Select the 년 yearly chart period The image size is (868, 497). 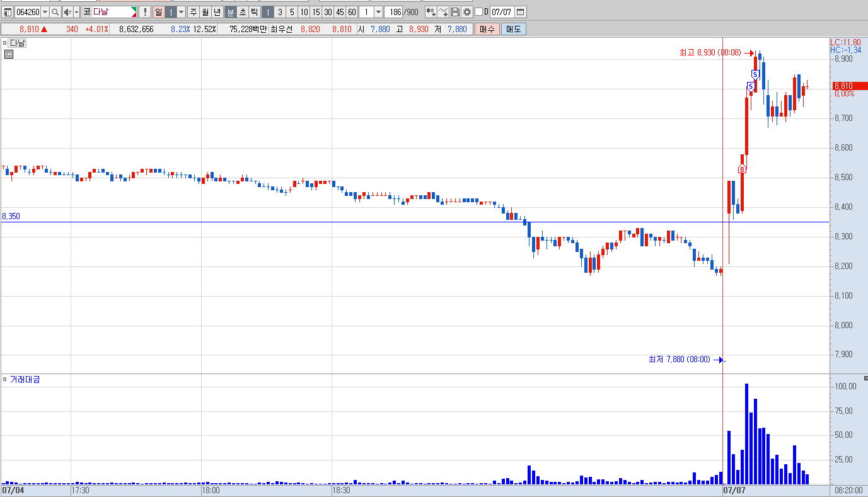coord(217,12)
